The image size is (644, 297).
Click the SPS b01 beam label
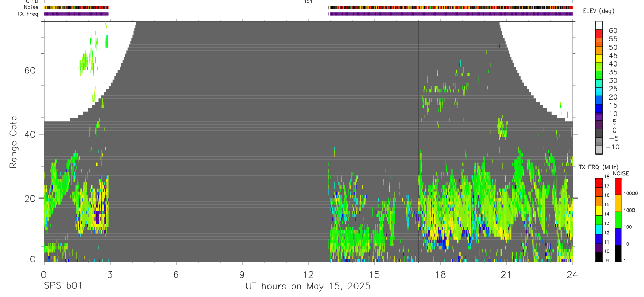pyautogui.click(x=62, y=287)
